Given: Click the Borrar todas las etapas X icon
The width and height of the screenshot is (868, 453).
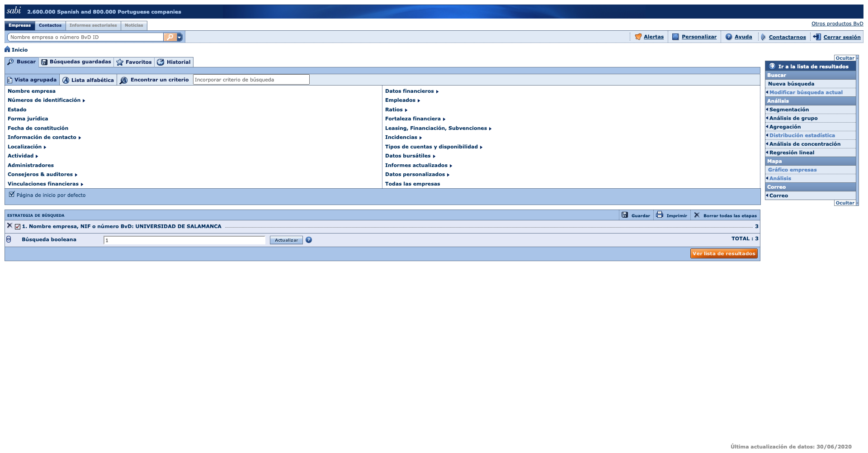Looking at the screenshot, I should 697,215.
